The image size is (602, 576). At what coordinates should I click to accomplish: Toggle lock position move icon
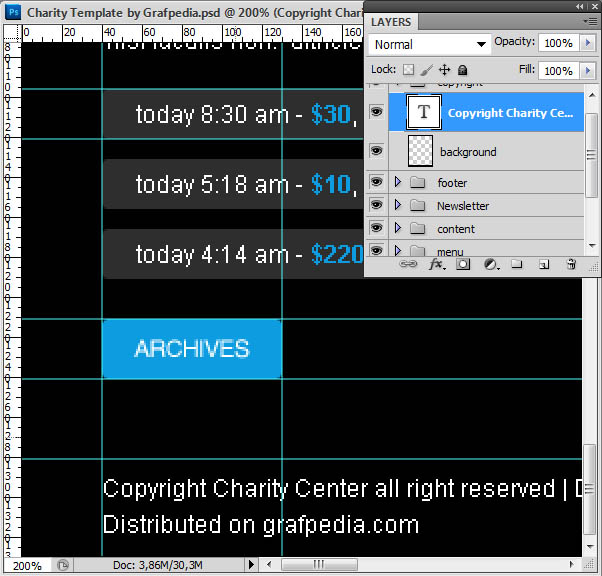(x=445, y=70)
